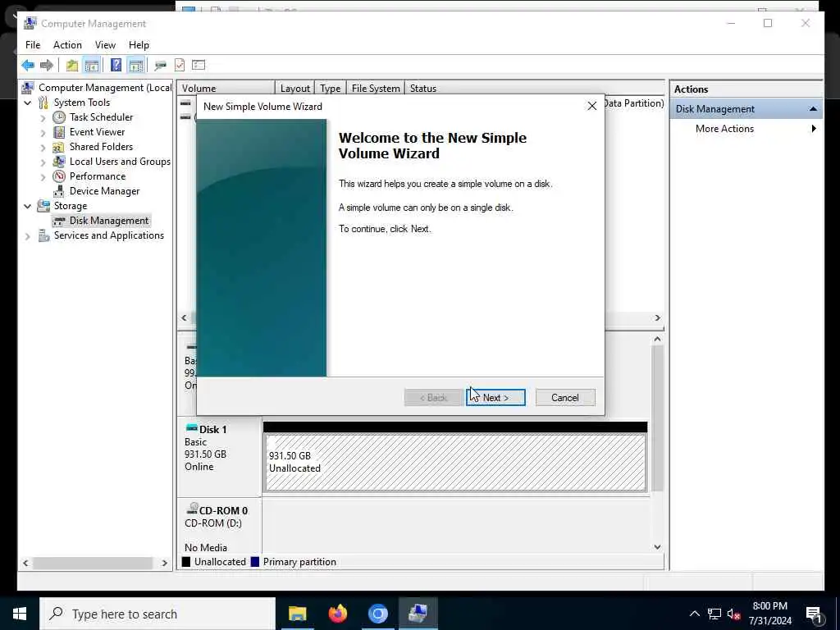840x630 pixels.
Task: Open the File menu
Action: click(x=33, y=45)
